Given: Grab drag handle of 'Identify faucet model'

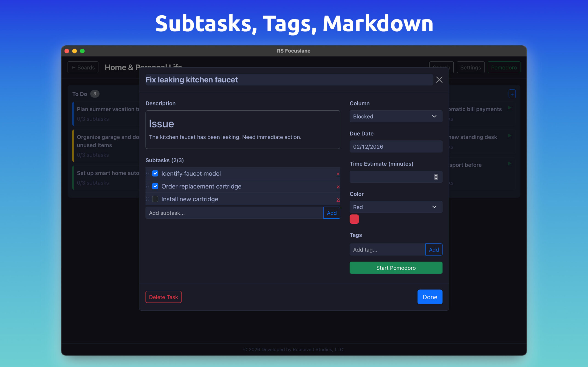Looking at the screenshot, I should pos(148,174).
